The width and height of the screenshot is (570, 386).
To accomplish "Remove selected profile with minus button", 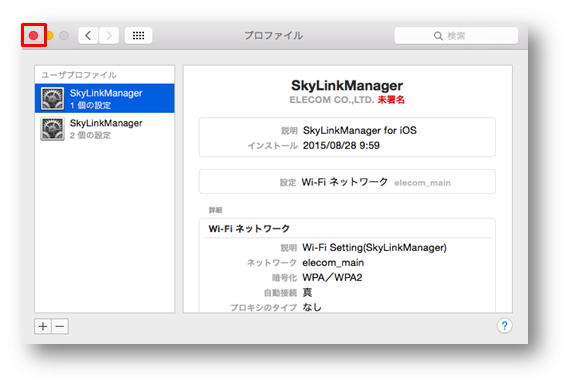I will click(x=60, y=326).
